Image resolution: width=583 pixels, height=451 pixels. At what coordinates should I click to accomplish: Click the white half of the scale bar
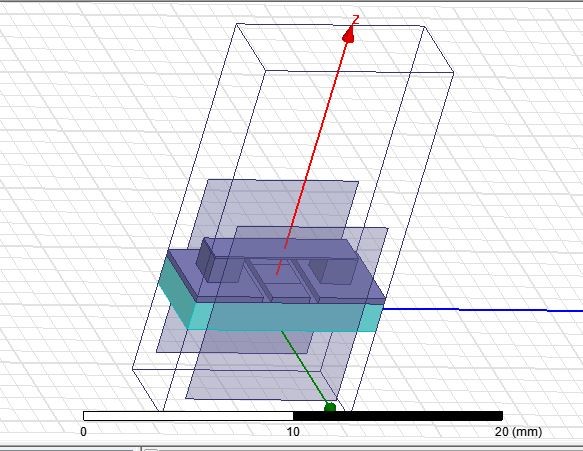(188, 416)
